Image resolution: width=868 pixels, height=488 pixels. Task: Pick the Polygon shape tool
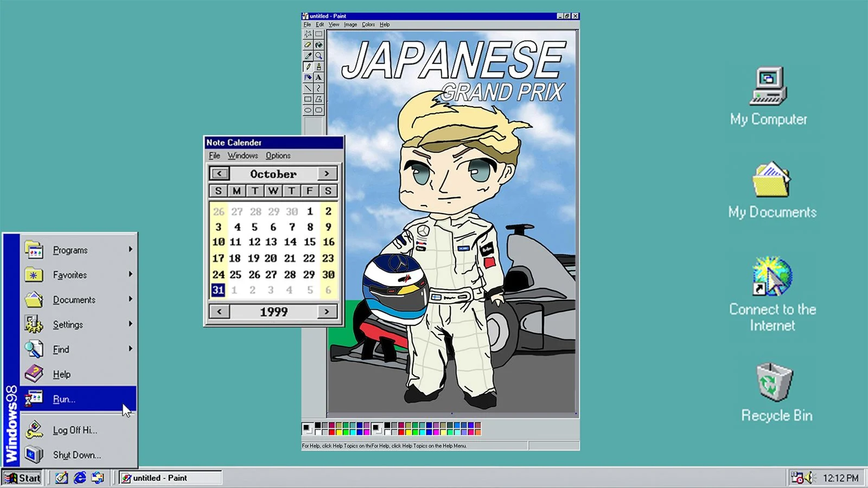click(x=318, y=99)
